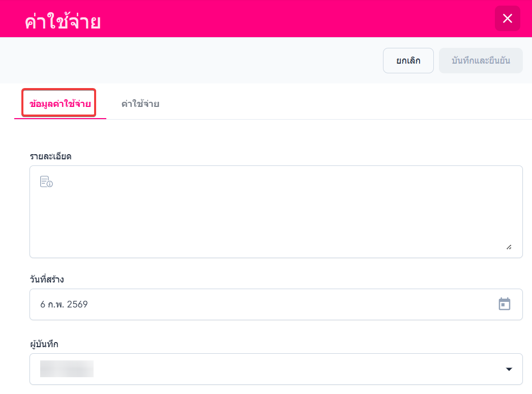
Task: Expand the ผู้บันทึก dropdown arrow
Action: click(x=509, y=369)
